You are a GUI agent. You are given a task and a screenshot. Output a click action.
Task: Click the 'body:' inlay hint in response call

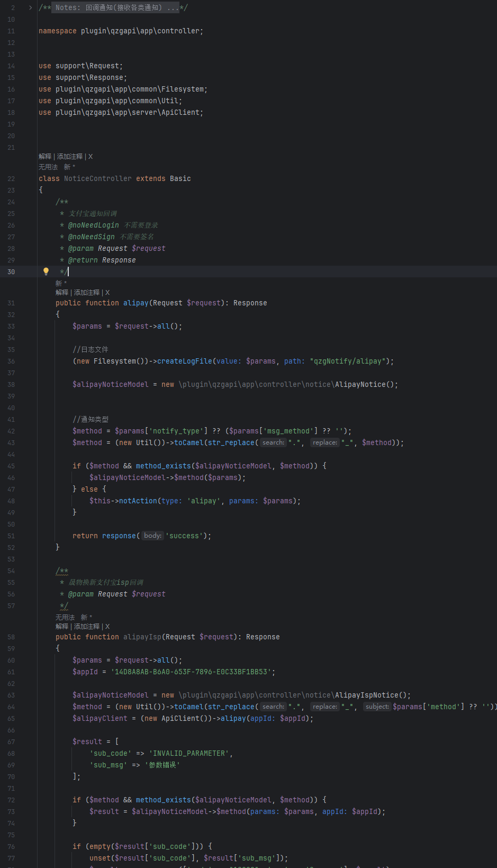152,536
